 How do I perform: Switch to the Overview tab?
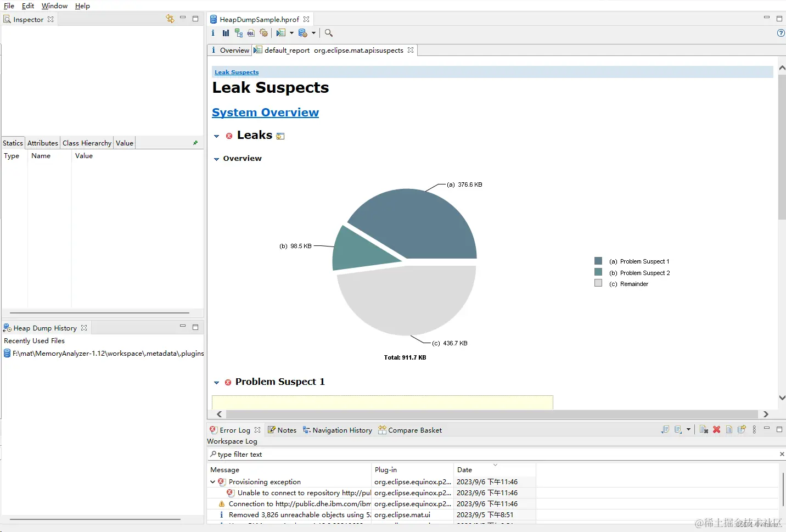click(x=229, y=50)
